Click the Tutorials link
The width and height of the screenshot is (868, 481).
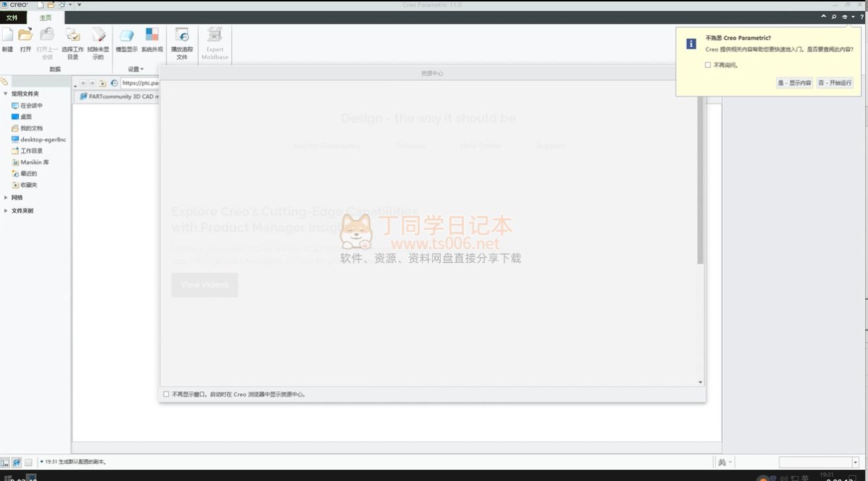pyautogui.click(x=410, y=146)
